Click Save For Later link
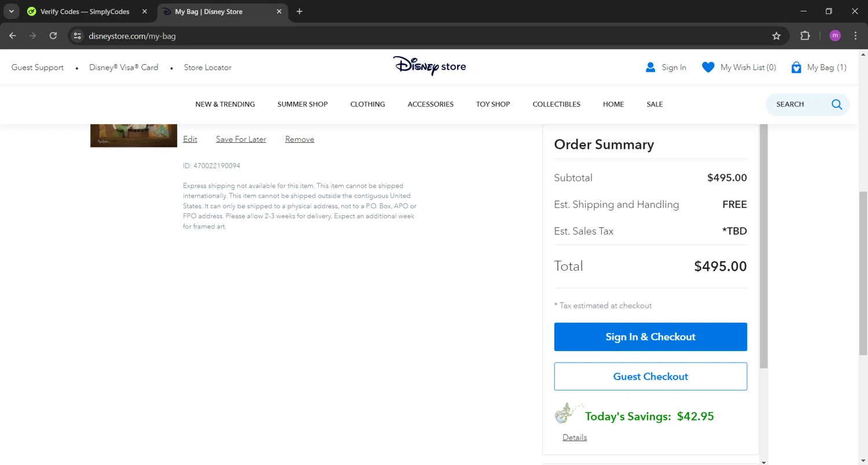This screenshot has height=465, width=868. (241, 139)
